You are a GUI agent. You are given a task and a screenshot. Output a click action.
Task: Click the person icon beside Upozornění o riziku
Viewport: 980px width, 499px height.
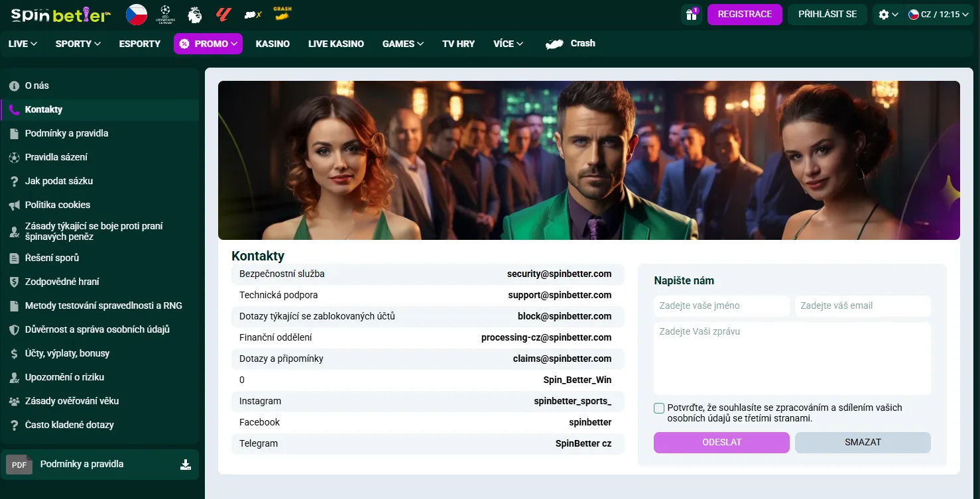pyautogui.click(x=14, y=377)
